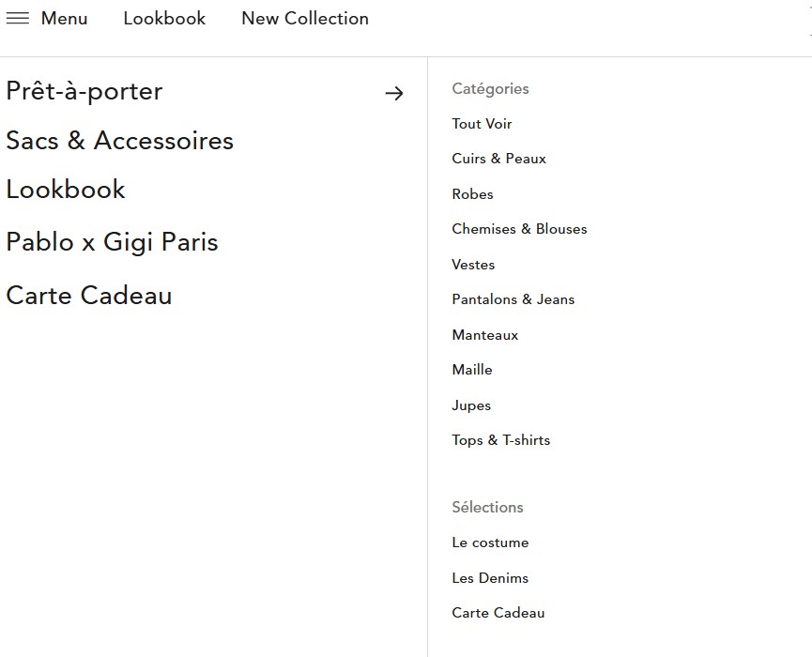The image size is (812, 657).
Task: Open Sacs & Accessoires category
Action: [x=119, y=141]
